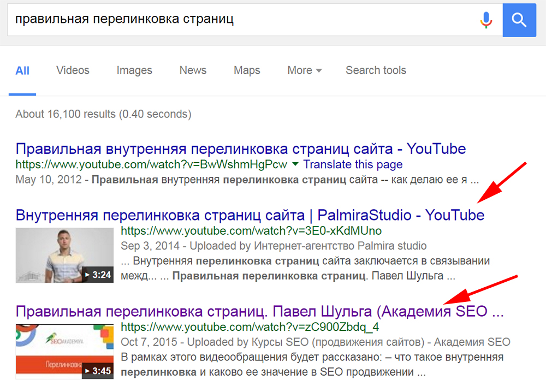The image size is (546, 392).
Task: Click 'Translate this page' link
Action: coord(353,164)
